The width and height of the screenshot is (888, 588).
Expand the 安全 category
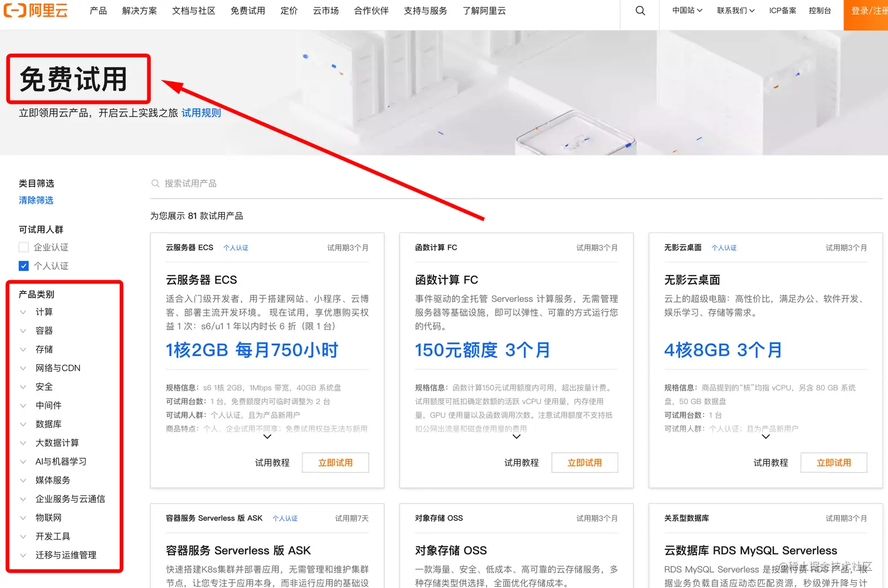pos(23,387)
